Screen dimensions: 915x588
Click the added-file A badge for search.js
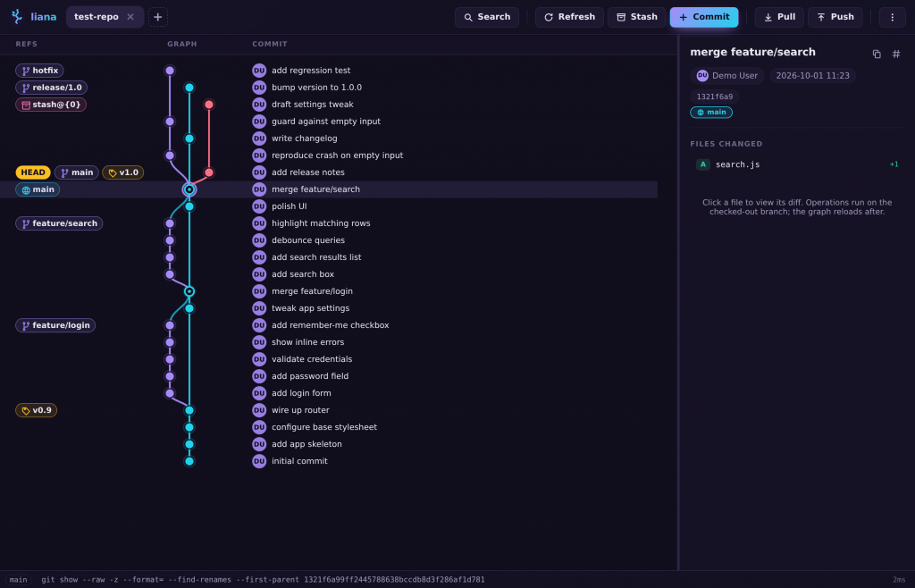pos(702,164)
